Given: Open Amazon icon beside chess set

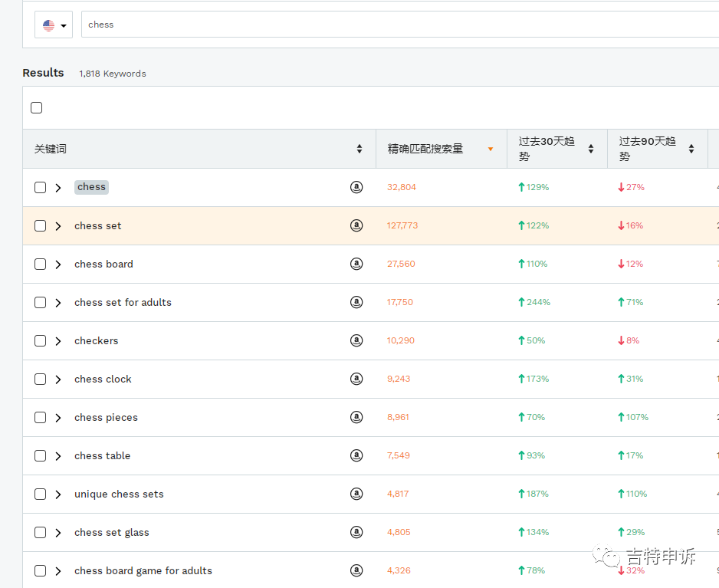Looking at the screenshot, I should tap(356, 225).
